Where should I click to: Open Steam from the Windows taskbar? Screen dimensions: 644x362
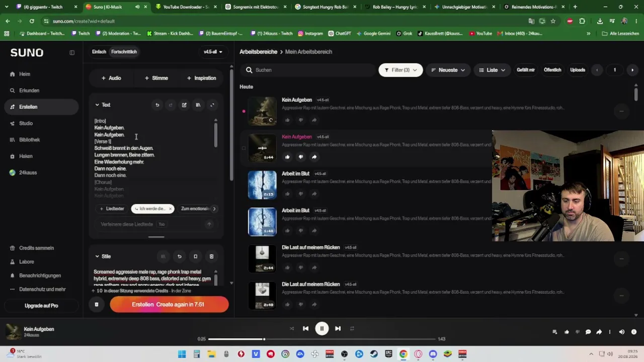click(374, 354)
